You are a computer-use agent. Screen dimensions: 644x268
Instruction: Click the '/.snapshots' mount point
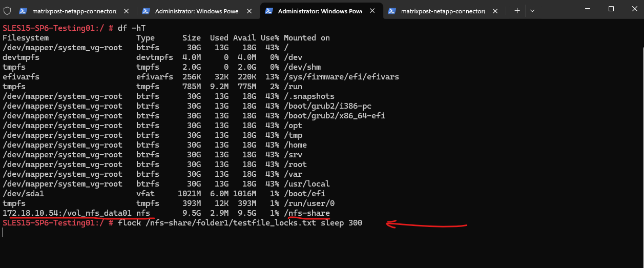tap(309, 96)
